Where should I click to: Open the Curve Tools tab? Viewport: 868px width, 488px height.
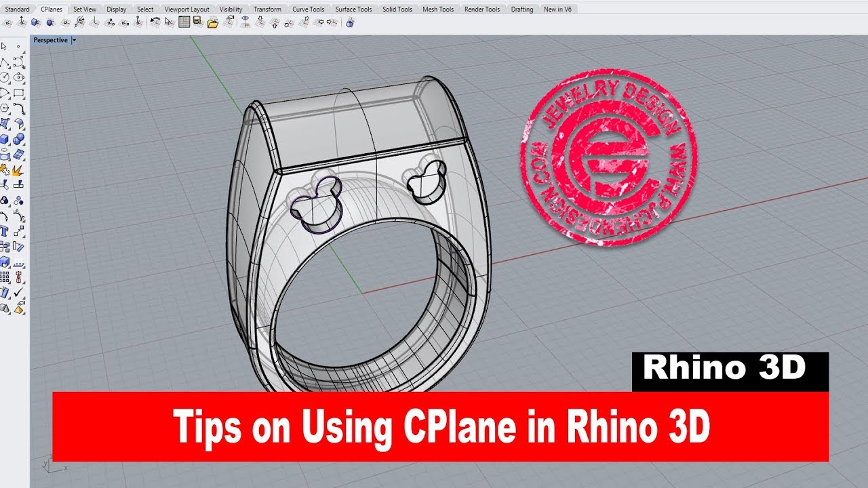[308, 9]
